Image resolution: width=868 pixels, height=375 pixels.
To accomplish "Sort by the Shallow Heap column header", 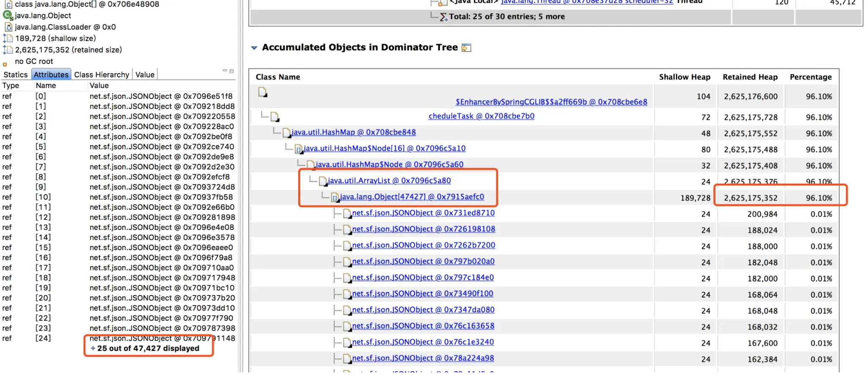I will [x=684, y=77].
